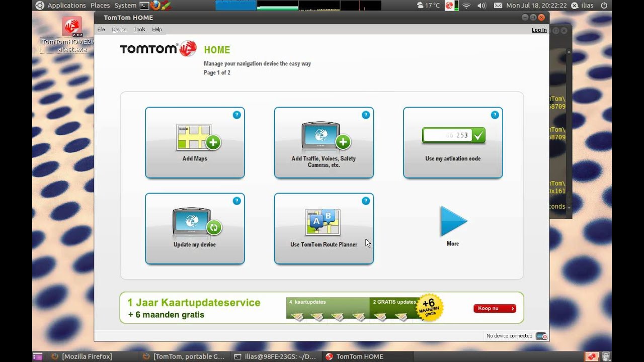Viewport: 644px width, 362px height.
Task: Click the '4 kaartupdates' label in banner
Action: [x=307, y=302]
